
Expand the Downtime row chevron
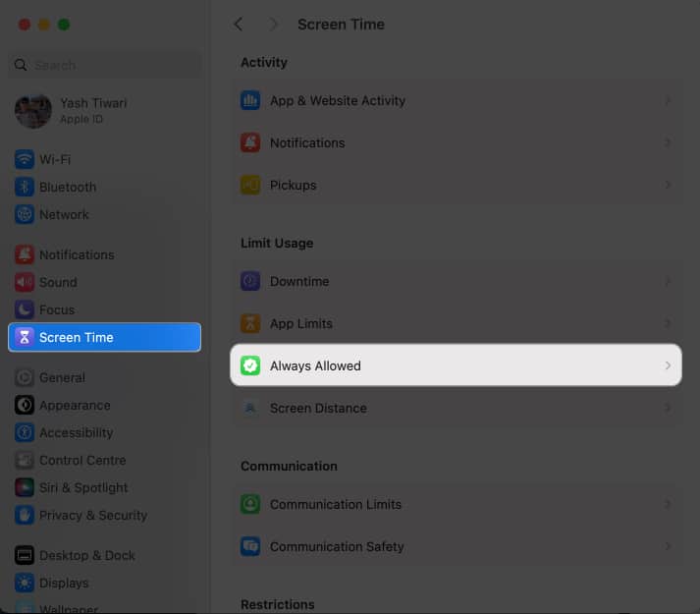coord(668,282)
